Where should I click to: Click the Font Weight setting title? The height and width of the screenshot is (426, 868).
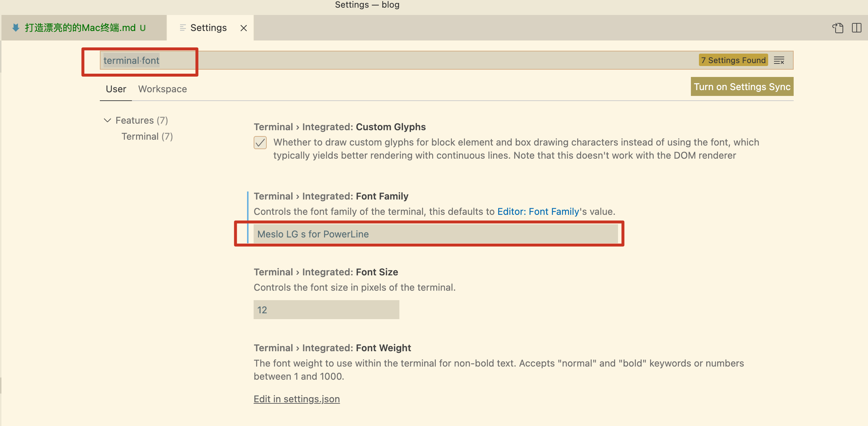click(x=332, y=348)
